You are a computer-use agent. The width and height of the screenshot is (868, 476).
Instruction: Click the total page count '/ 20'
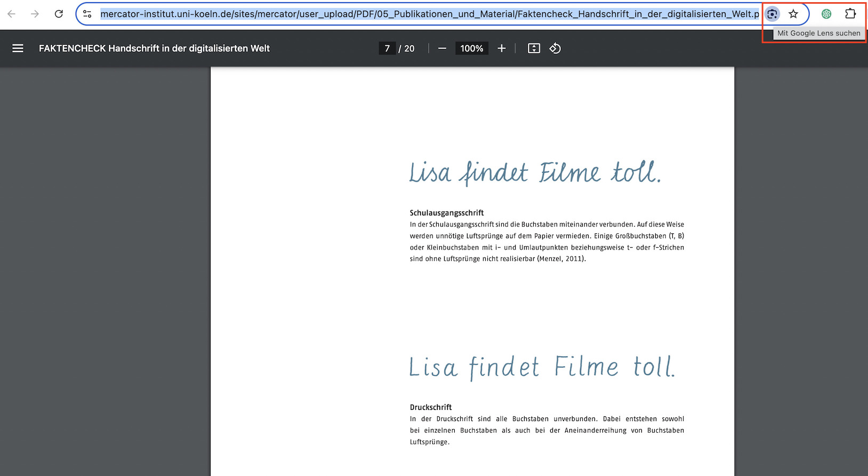pyautogui.click(x=406, y=49)
